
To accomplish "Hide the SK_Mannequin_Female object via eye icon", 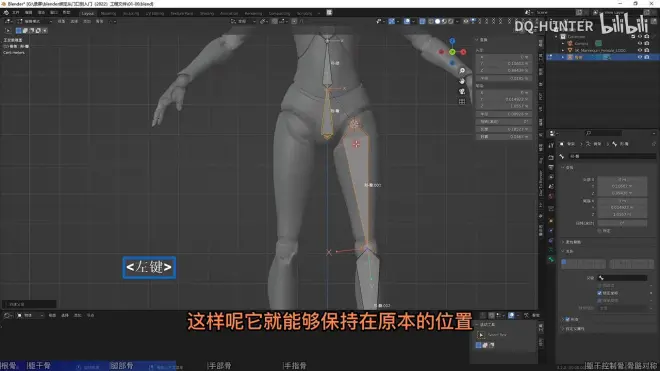I will coord(640,50).
